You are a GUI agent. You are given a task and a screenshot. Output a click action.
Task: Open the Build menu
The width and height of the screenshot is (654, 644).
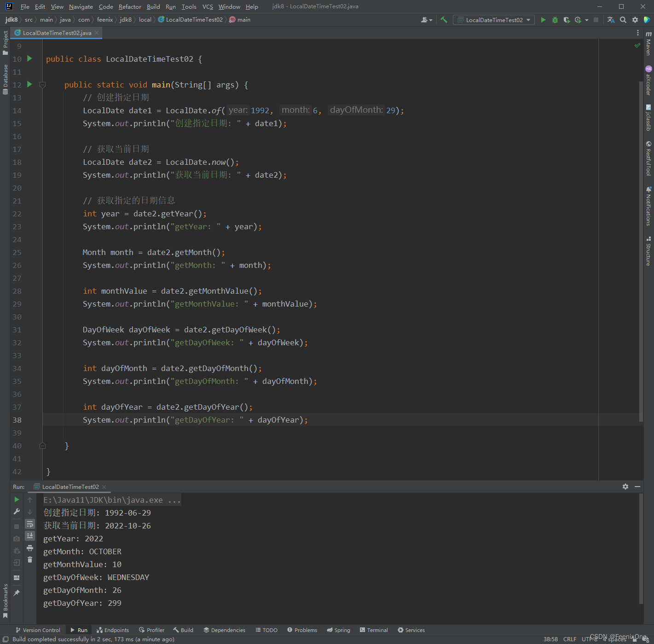coord(153,6)
